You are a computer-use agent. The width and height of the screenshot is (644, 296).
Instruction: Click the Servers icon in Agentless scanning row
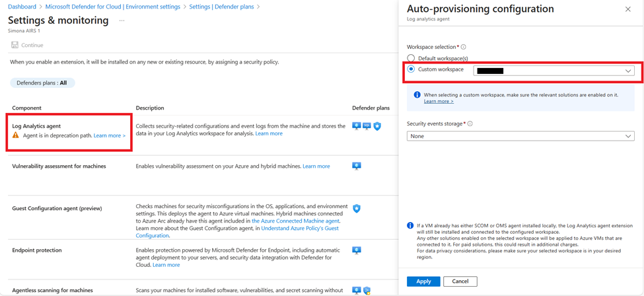357,291
